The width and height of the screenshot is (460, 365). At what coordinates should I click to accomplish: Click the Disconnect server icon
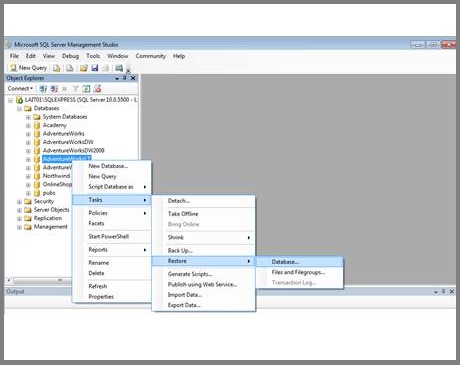point(54,89)
